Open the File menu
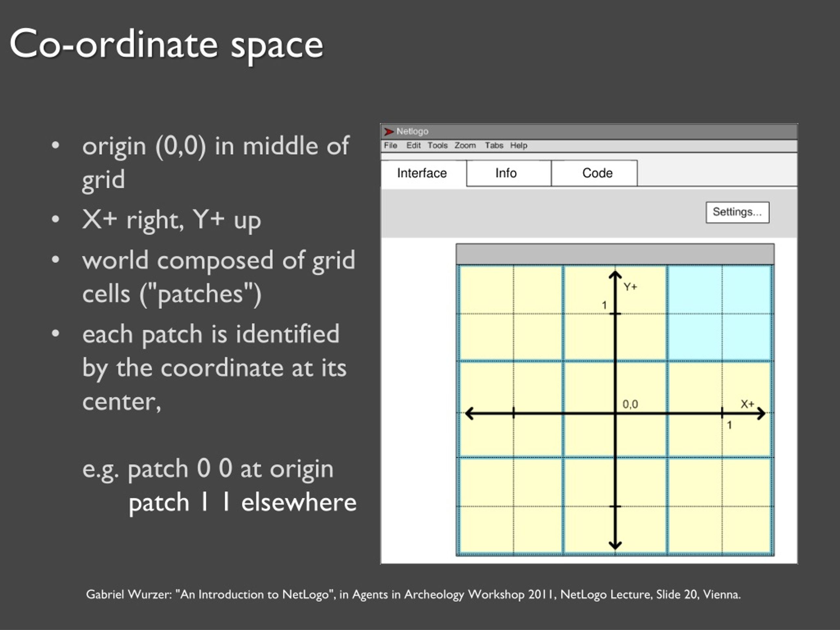The image size is (840, 630). pyautogui.click(x=390, y=145)
